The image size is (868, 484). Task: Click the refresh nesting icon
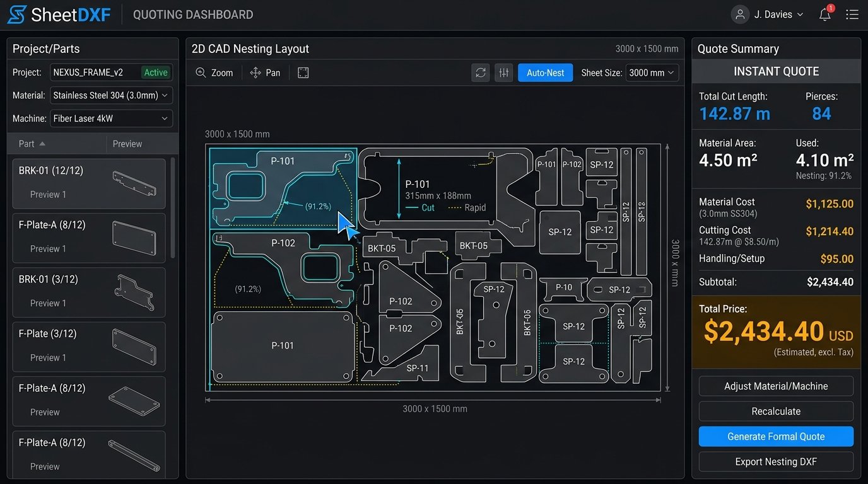[481, 72]
